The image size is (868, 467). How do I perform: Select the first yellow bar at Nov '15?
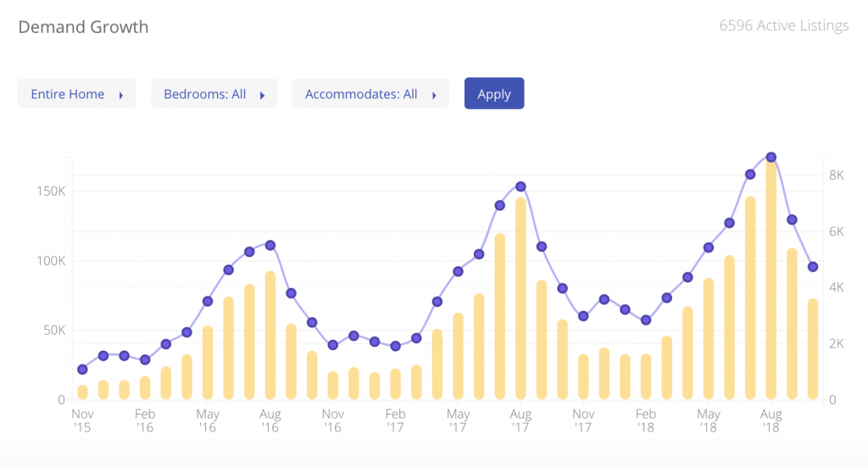click(82, 392)
